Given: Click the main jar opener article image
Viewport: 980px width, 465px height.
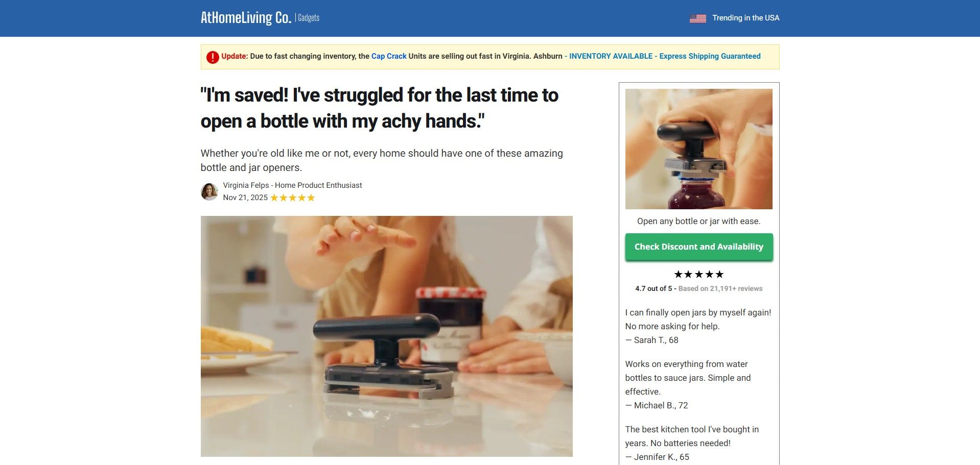Looking at the screenshot, I should [386, 336].
